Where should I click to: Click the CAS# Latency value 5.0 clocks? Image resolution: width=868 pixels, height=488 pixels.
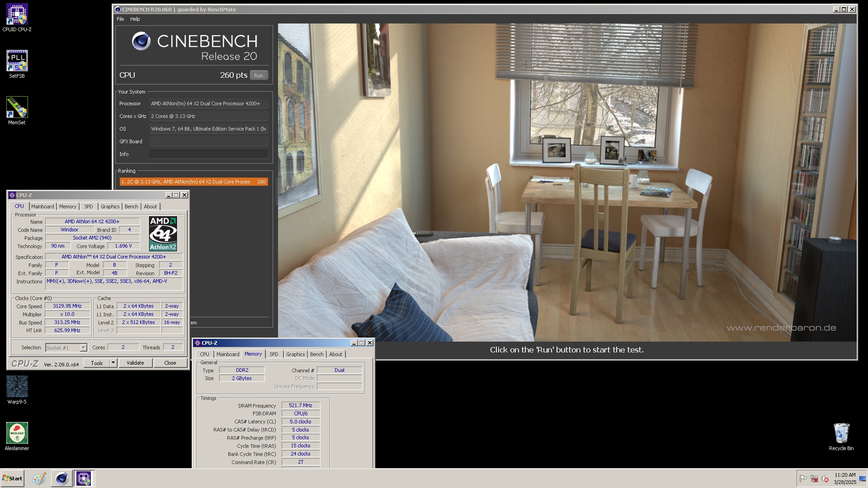click(301, 422)
